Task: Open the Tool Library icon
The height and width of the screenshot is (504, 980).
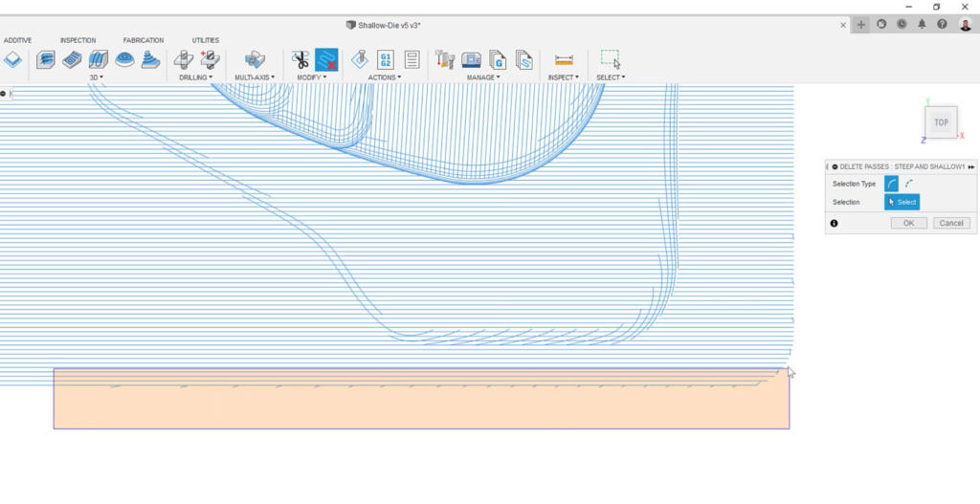Action: (x=444, y=59)
